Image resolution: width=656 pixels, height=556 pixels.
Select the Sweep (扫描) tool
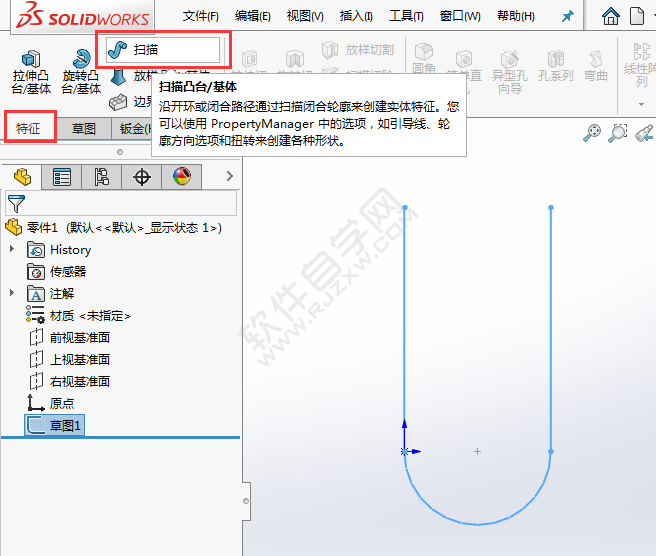point(163,50)
